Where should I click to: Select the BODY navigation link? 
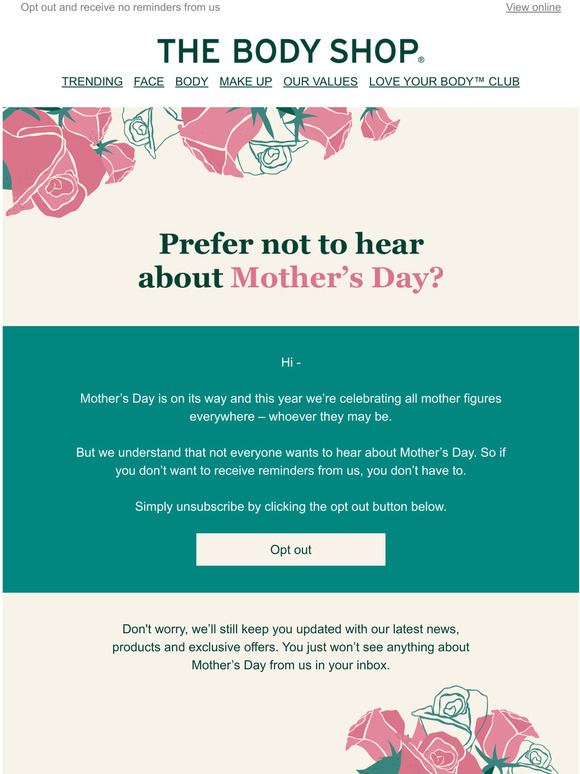point(192,81)
